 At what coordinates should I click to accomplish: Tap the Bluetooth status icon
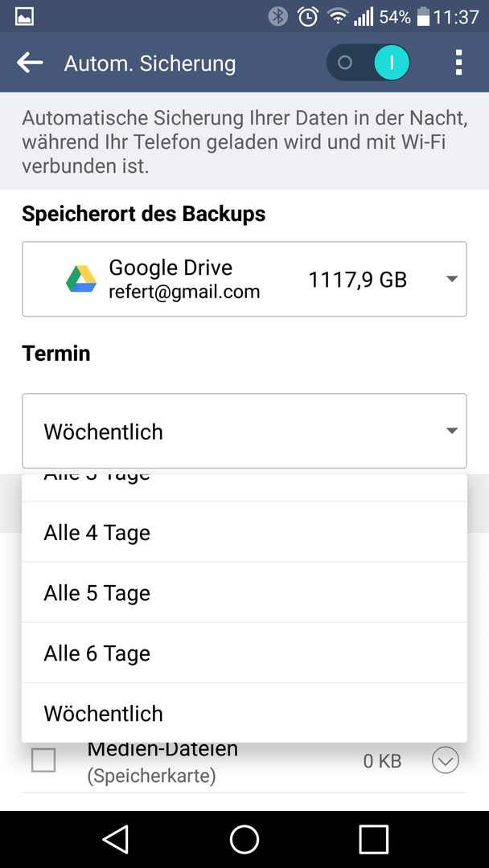pyautogui.click(x=278, y=17)
